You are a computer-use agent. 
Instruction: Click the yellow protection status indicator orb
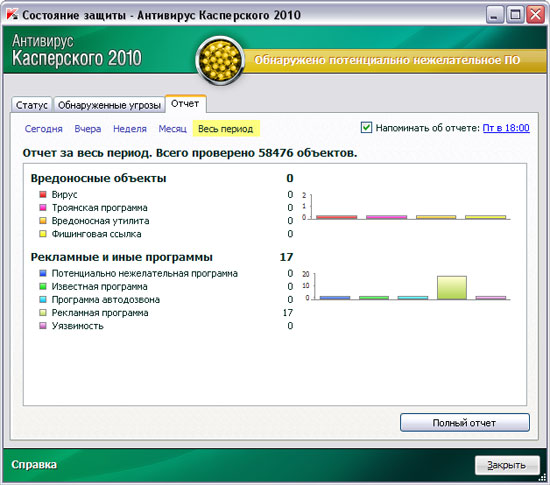tap(220, 61)
